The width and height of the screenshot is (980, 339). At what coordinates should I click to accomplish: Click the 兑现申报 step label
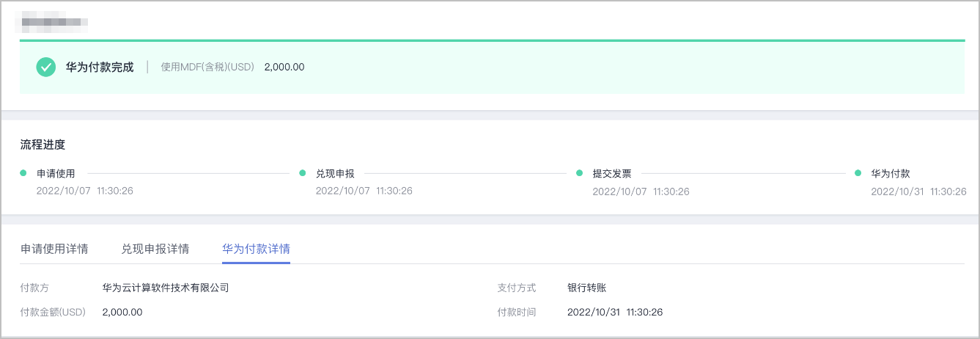tap(335, 174)
